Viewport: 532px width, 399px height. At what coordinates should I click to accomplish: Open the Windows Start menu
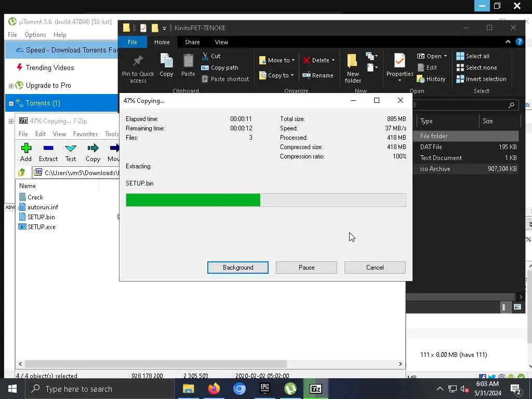point(12,389)
